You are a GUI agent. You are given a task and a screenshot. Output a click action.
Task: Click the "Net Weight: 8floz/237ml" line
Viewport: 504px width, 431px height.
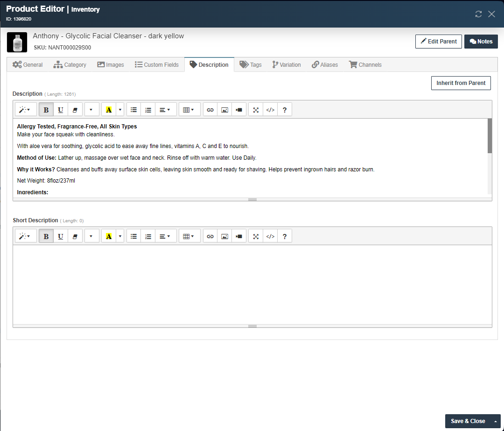pos(46,181)
